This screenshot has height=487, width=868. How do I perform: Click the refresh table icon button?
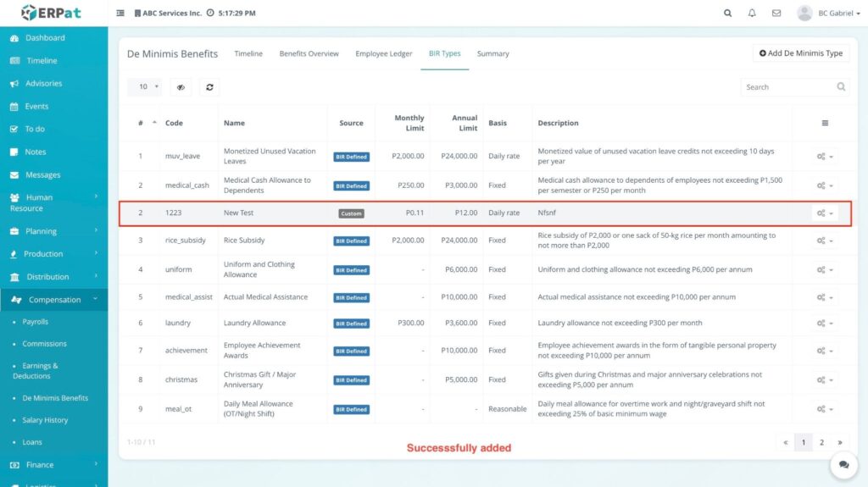click(x=209, y=87)
